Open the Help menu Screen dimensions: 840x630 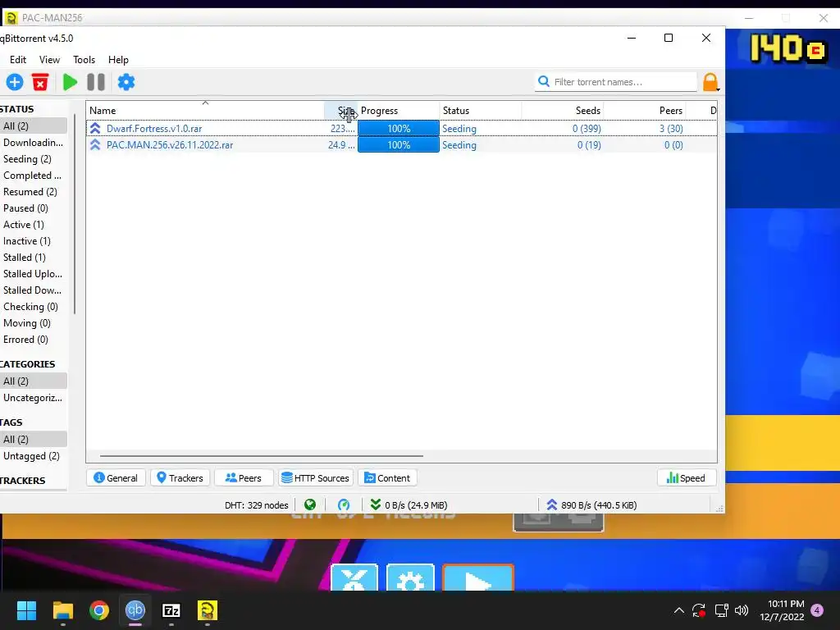(118, 59)
